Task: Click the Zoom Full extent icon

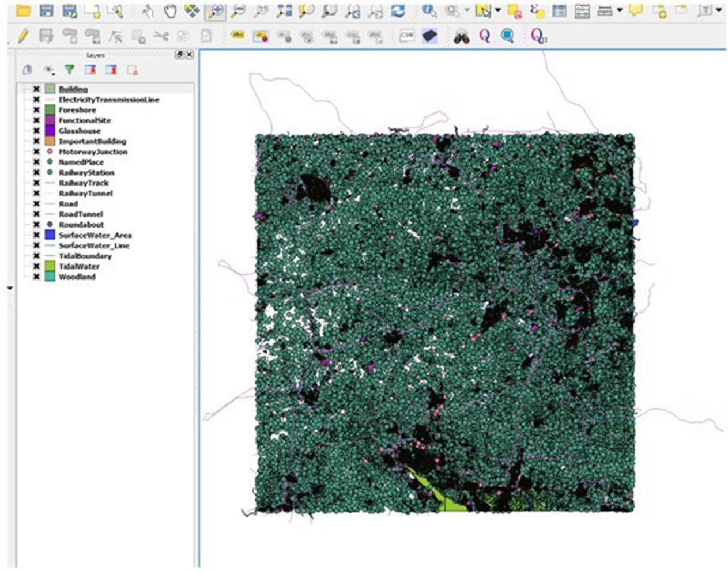Action: click(261, 11)
